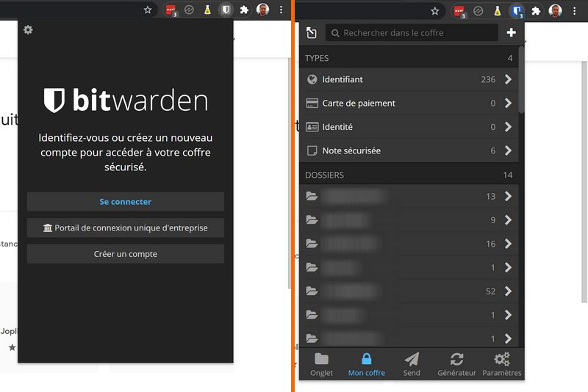Screen dimensions: 588x392
Task: Click the flask extension icon in the right browser toolbar
Action: pos(498,11)
